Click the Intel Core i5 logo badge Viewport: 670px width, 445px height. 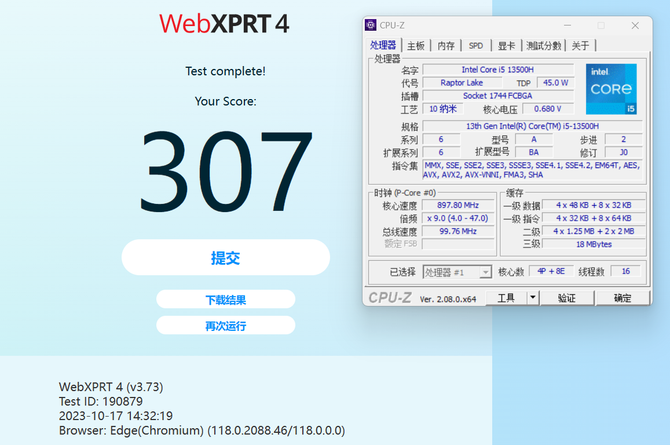pos(611,89)
